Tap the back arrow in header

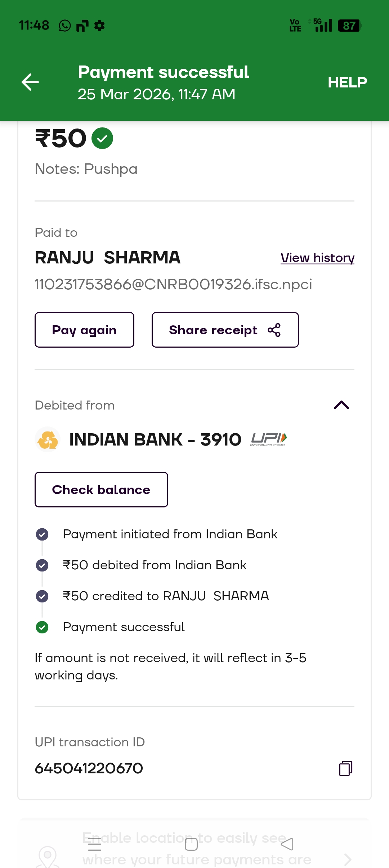point(30,82)
